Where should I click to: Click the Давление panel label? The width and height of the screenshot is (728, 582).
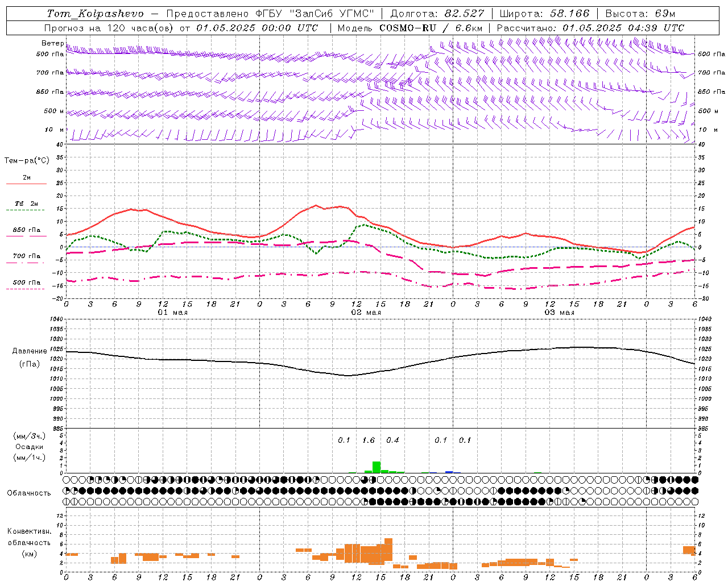pyautogui.click(x=30, y=351)
